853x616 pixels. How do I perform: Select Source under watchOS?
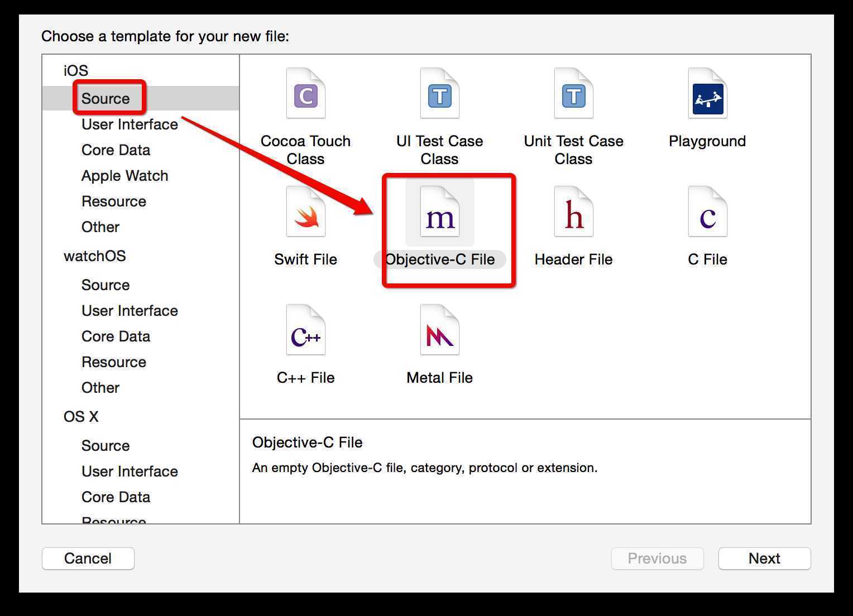point(106,285)
